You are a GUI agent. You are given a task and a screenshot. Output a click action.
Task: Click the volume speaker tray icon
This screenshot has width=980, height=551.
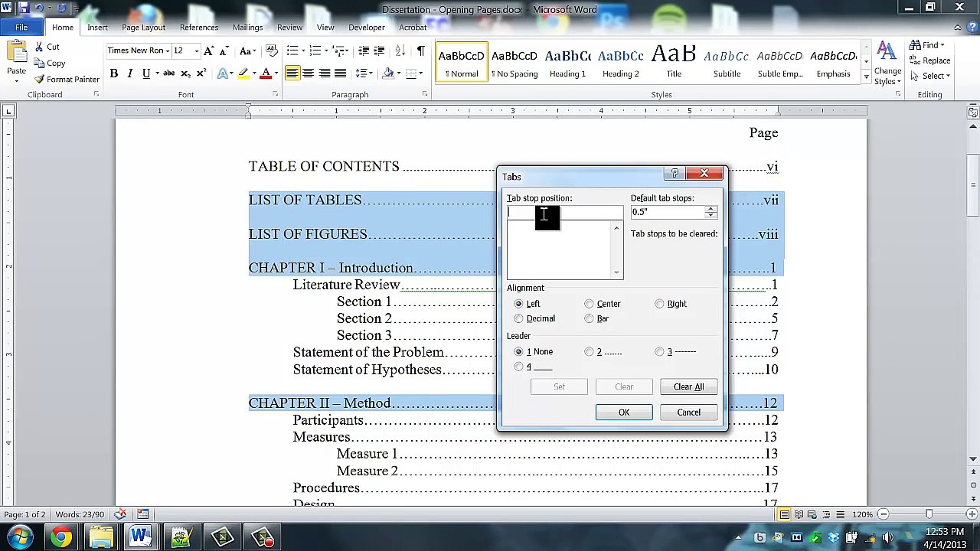click(888, 537)
